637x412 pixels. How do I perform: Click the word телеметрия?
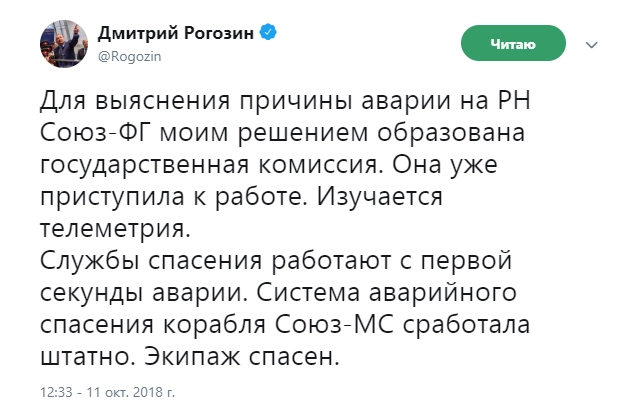[x=112, y=229]
